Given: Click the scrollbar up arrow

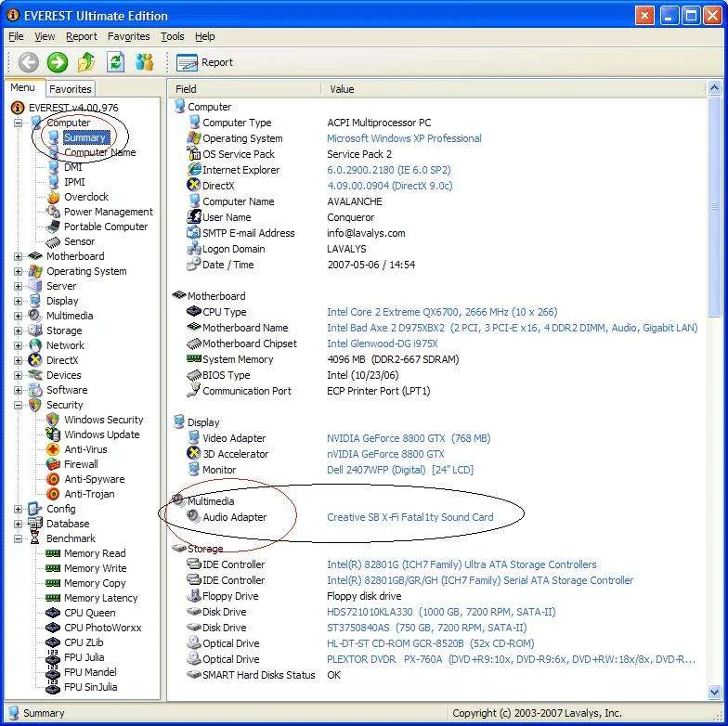Looking at the screenshot, I should tap(714, 88).
